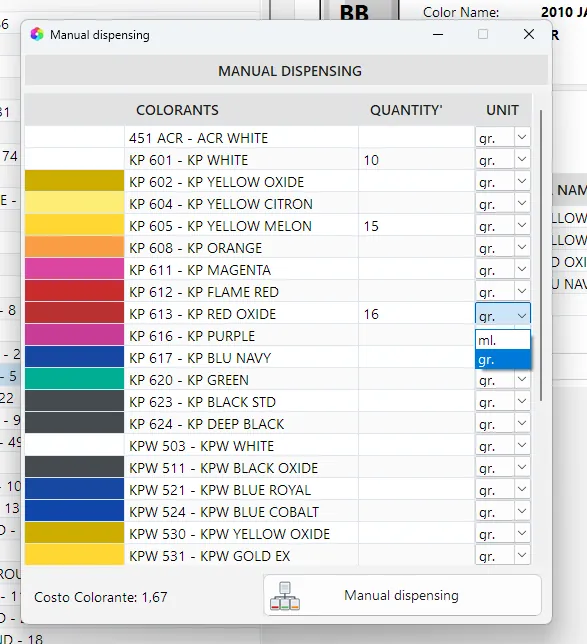This screenshot has width=587, height=644.
Task: Click the KP RED OXIDE color swatch
Action: click(74, 313)
